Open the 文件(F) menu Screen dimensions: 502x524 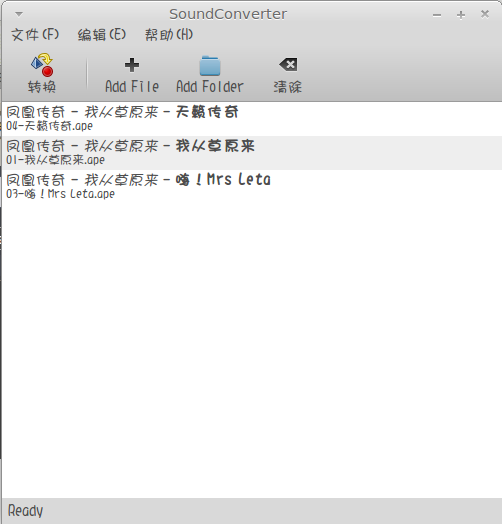35,34
